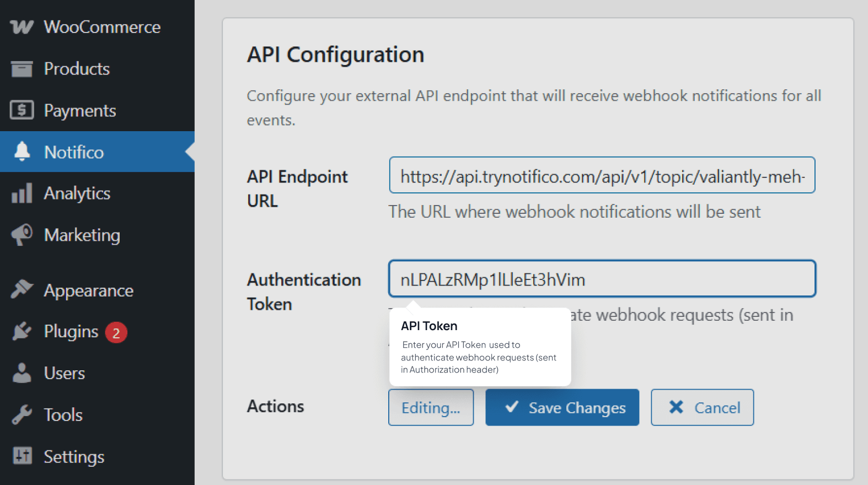Focus the Authentication Token field
This screenshot has width=868, height=485.
[602, 279]
